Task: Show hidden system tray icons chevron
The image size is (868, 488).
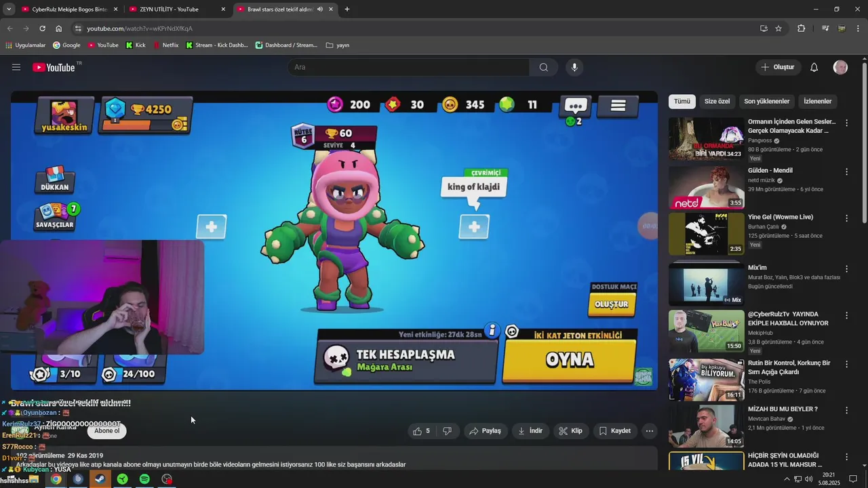Action: click(787, 479)
